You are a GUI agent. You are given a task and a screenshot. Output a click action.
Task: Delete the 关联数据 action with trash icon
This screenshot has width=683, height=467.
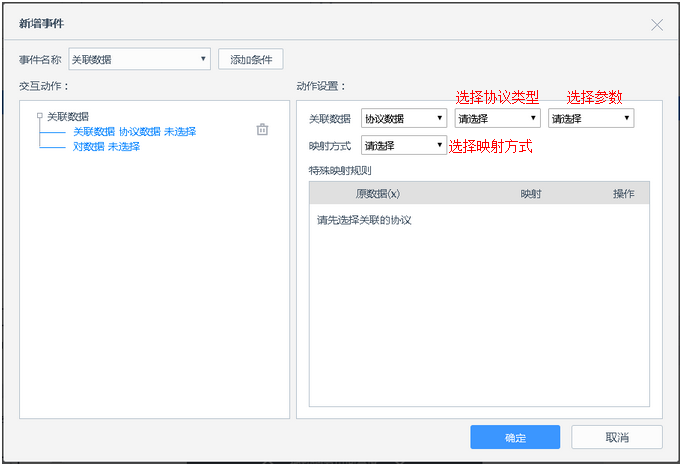[262, 129]
